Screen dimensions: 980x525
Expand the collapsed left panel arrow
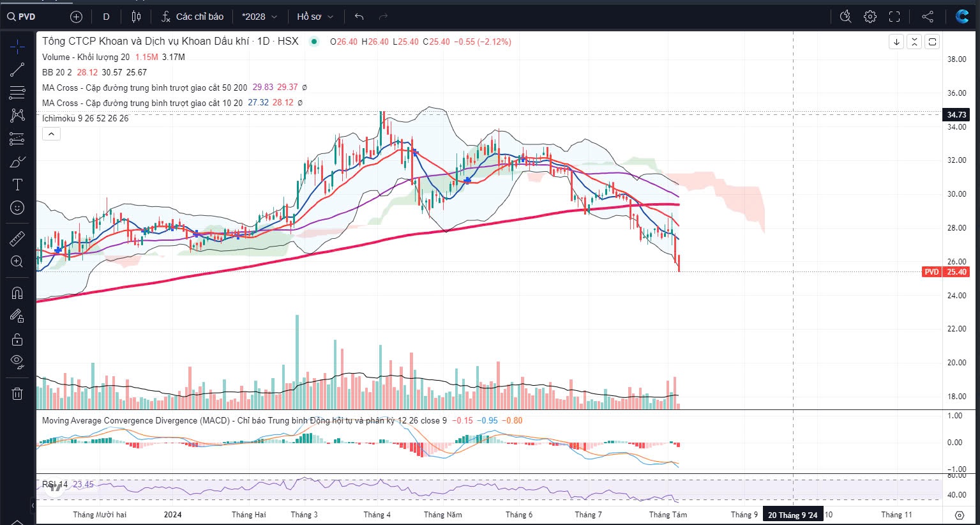(x=33, y=506)
